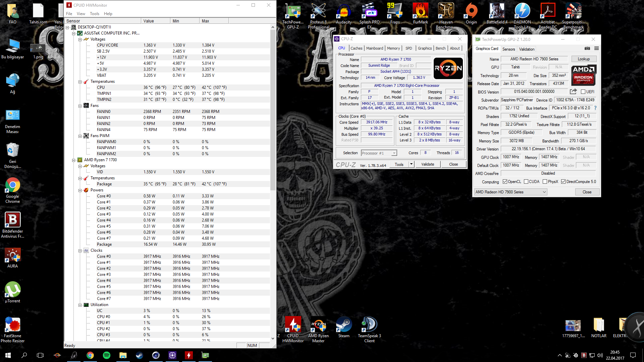The image size is (644, 362).
Task: Click the Max column header in HWMonitor
Action: pyautogui.click(x=214, y=21)
